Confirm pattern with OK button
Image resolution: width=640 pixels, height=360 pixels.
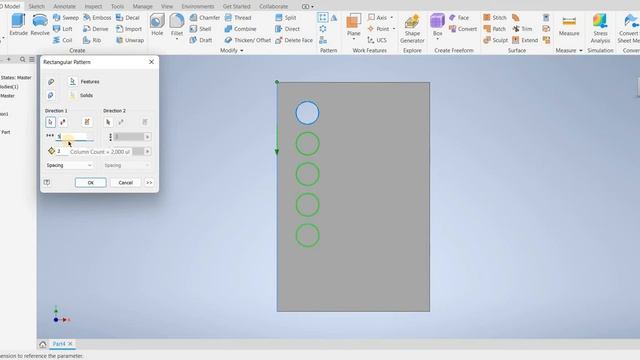pyautogui.click(x=91, y=182)
